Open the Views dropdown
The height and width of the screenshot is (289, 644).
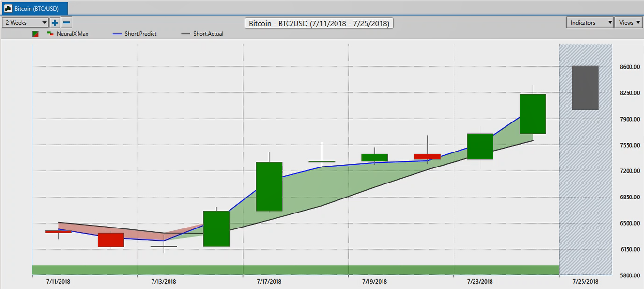point(629,22)
